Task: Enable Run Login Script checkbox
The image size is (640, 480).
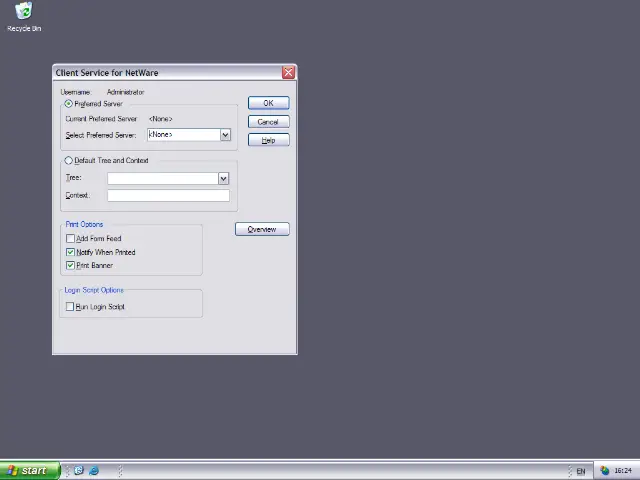Action: (70, 307)
